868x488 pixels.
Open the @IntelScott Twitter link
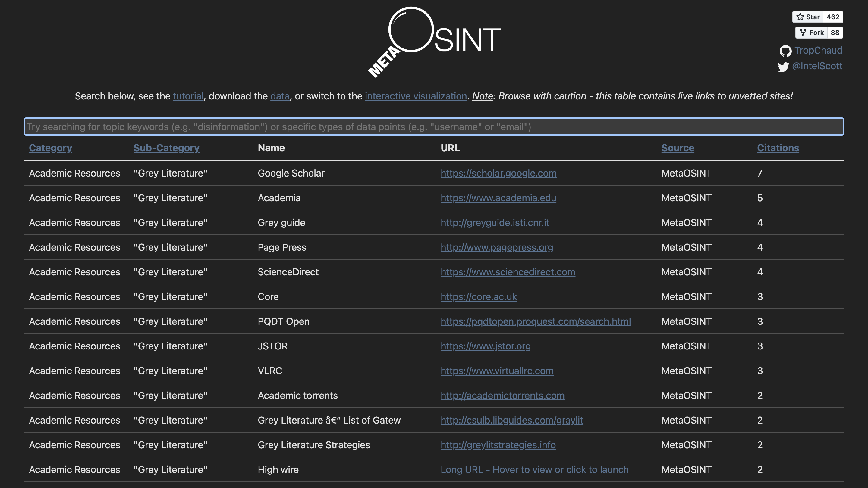pos(817,66)
